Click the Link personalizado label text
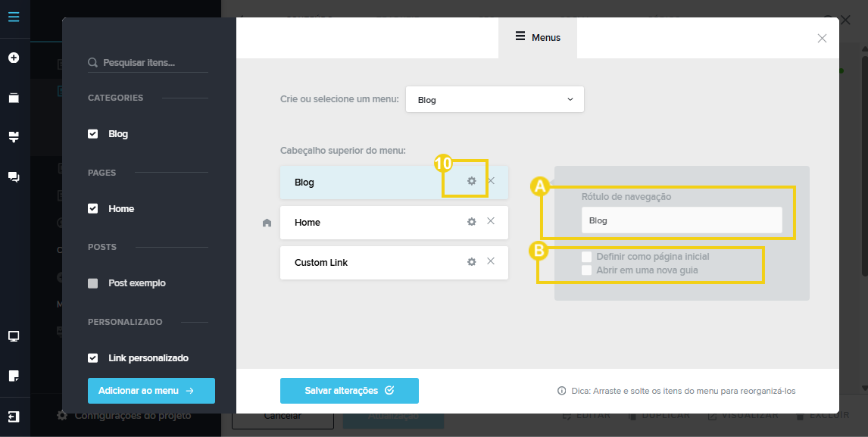Screen dimensions: 868x437 tap(148, 357)
